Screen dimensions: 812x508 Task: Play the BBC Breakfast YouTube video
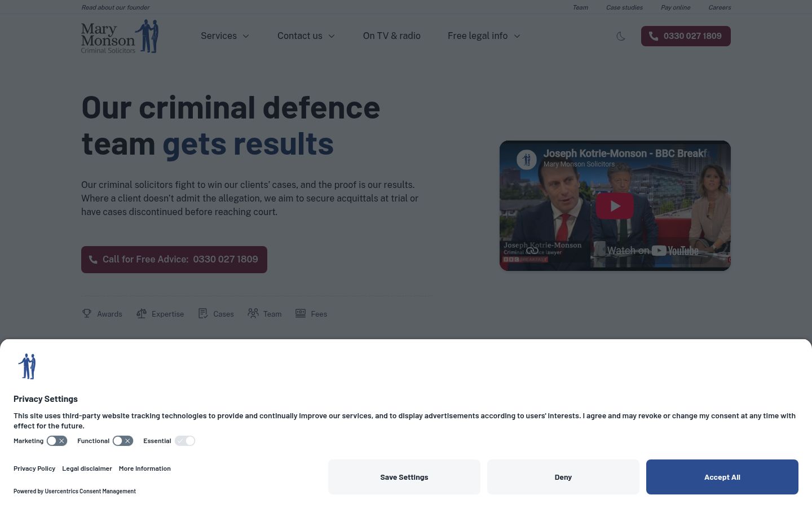coord(615,206)
